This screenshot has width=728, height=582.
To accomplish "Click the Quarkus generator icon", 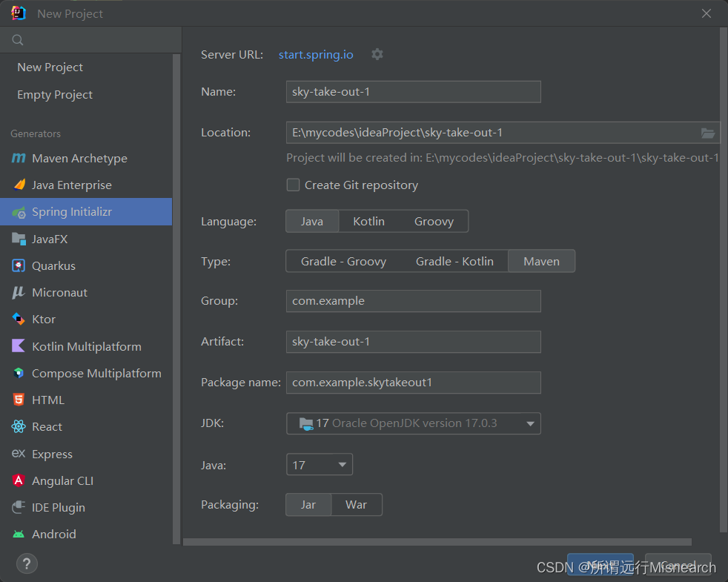I will coord(19,265).
